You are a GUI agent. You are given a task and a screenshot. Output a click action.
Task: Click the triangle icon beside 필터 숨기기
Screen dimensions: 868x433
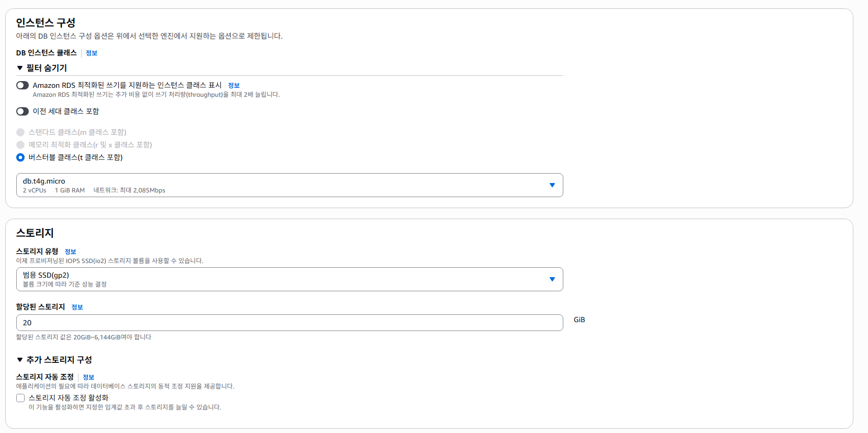[20, 68]
